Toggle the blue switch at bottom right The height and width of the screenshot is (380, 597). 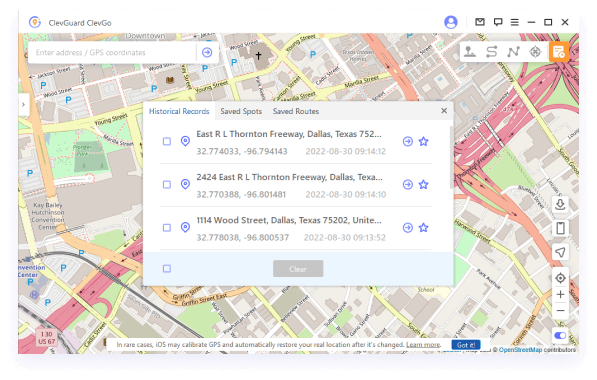tap(560, 335)
